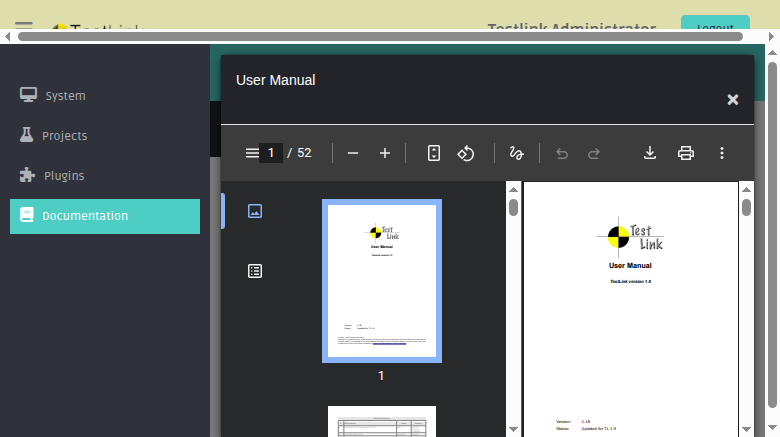Click the PDF page vertical scrollbar thumb
Screen dimensions: 780x437
tap(746, 208)
